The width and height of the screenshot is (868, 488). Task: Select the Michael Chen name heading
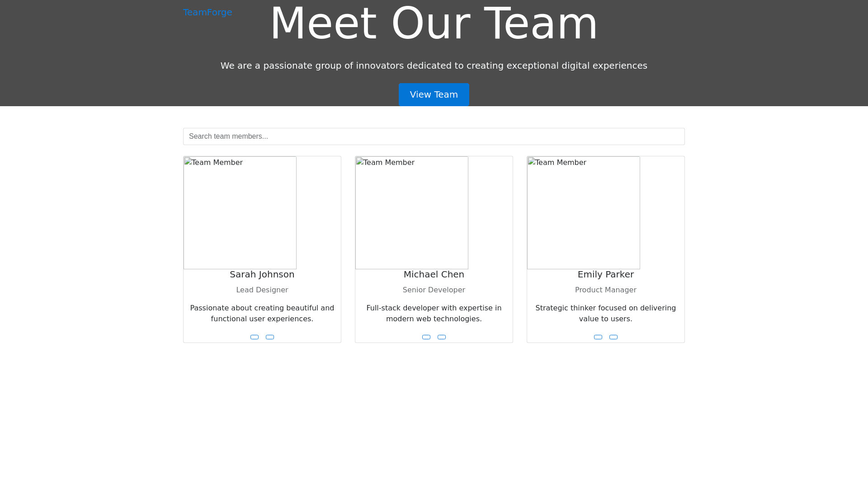434,274
